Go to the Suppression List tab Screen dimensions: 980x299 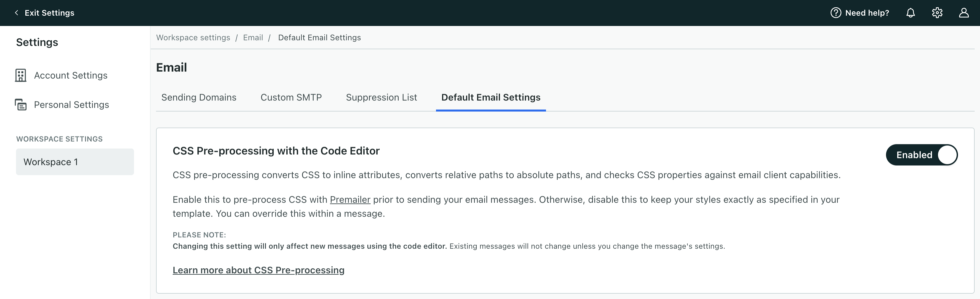point(381,98)
